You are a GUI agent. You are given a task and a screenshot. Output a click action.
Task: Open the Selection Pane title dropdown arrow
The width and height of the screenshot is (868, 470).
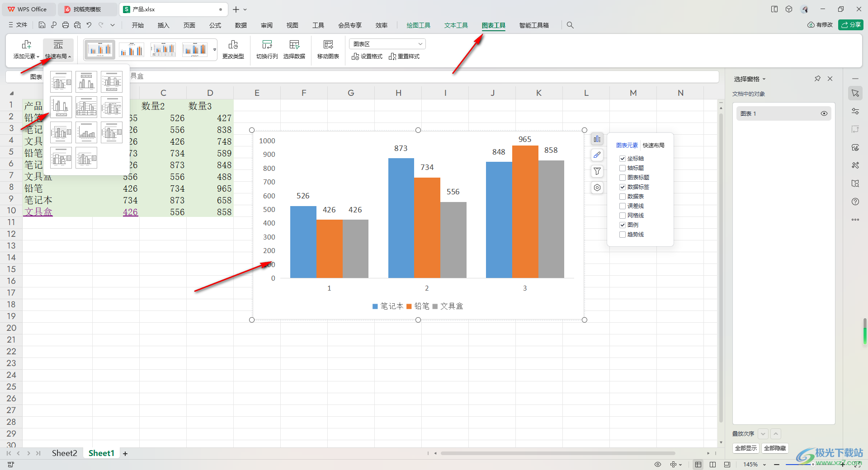coord(764,79)
